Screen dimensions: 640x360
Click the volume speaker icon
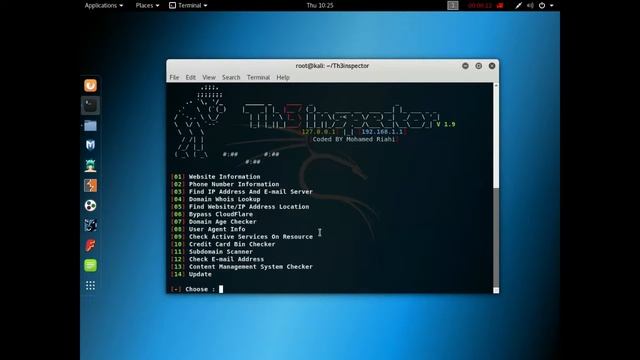530,5
